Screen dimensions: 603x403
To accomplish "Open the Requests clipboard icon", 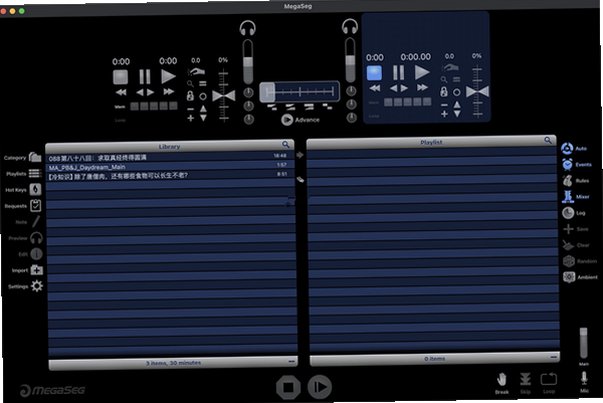I will 36,206.
